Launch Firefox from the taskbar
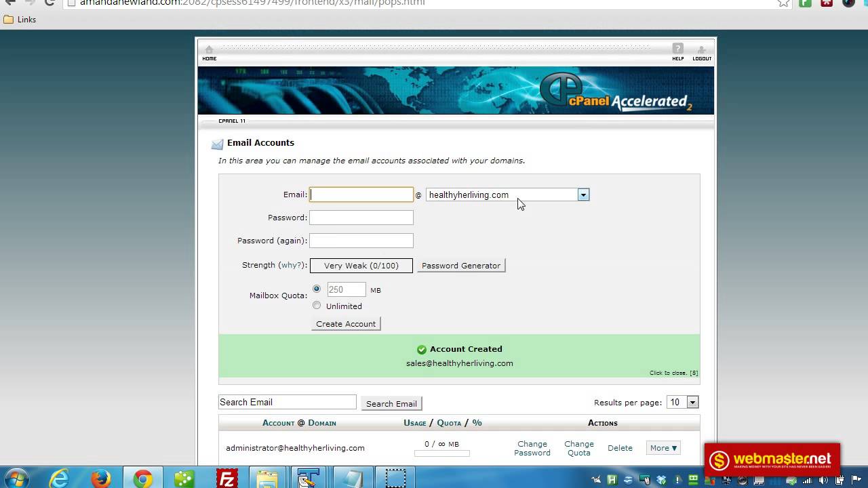Image resolution: width=868 pixels, height=488 pixels. (101, 479)
